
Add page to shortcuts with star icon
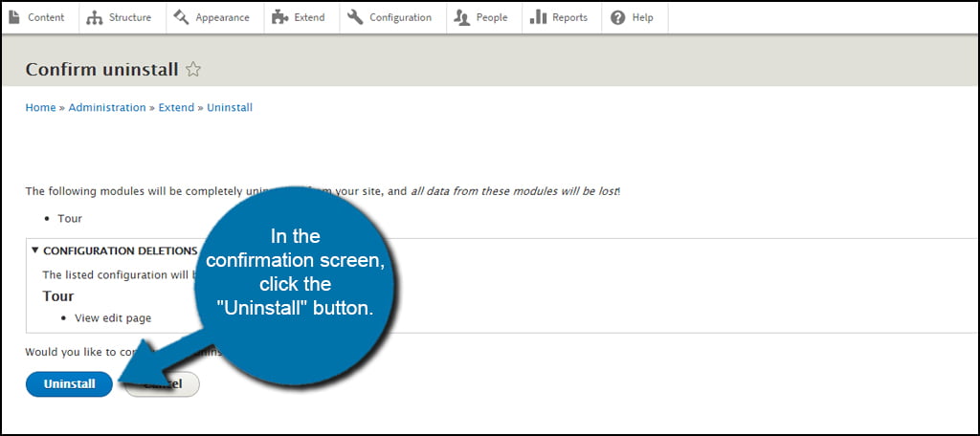tap(193, 70)
